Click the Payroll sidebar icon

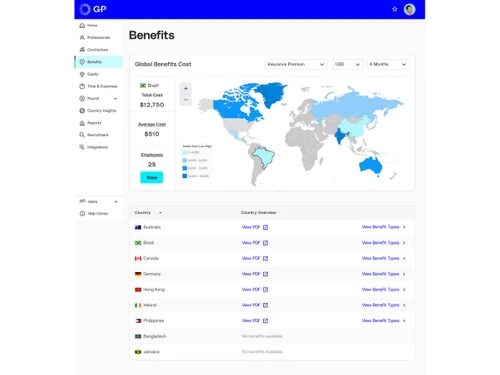click(82, 98)
